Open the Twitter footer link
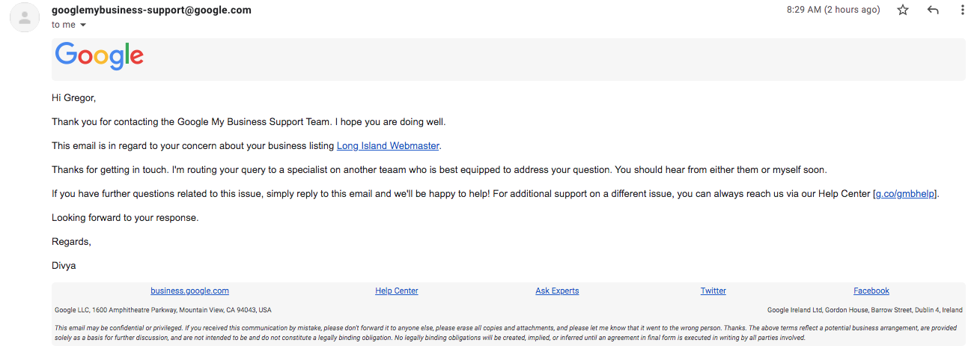 click(x=713, y=291)
